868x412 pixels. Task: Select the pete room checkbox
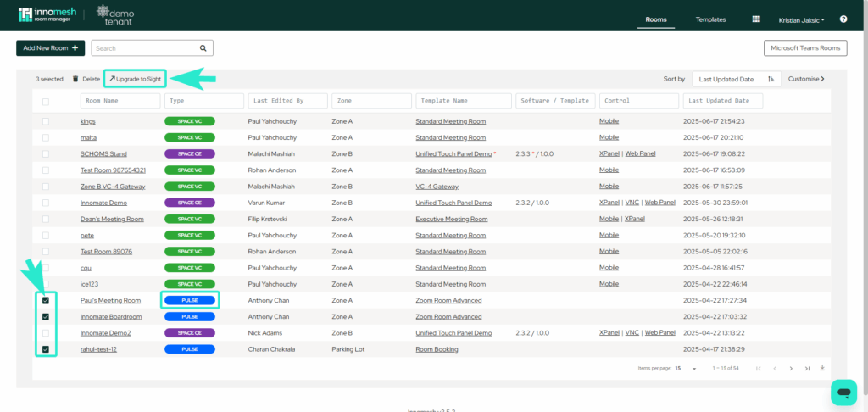click(x=46, y=236)
